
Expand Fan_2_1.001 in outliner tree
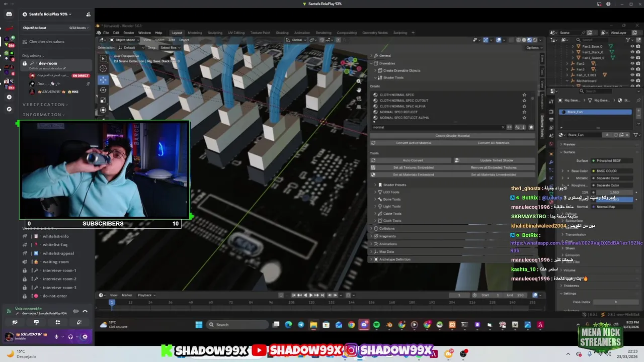pos(568,75)
